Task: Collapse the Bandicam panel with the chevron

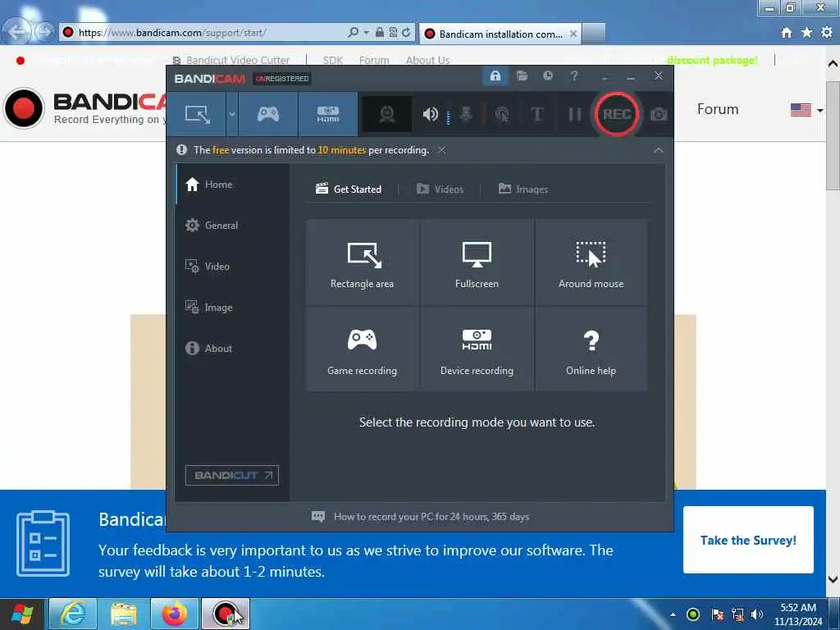Action: tap(658, 151)
